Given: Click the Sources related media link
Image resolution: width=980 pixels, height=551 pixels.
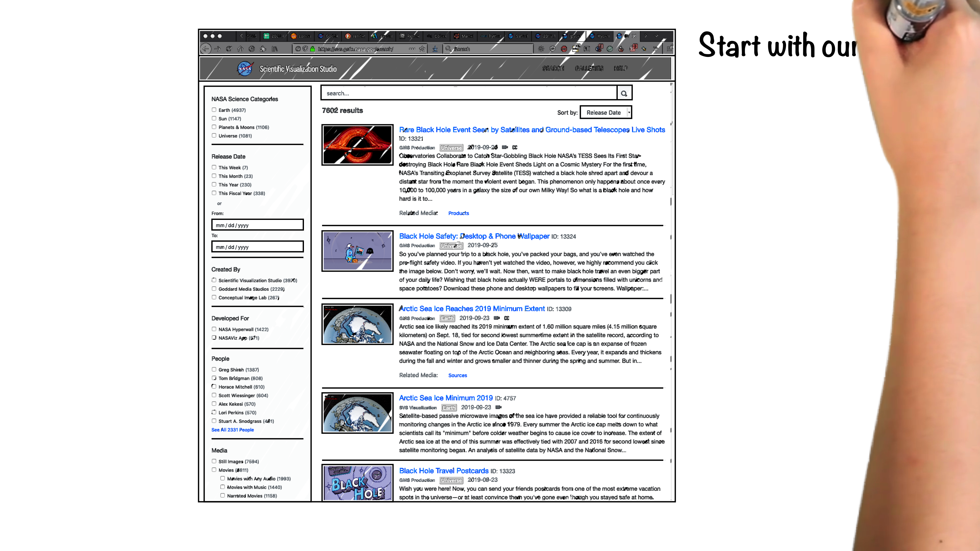Looking at the screenshot, I should pyautogui.click(x=457, y=375).
